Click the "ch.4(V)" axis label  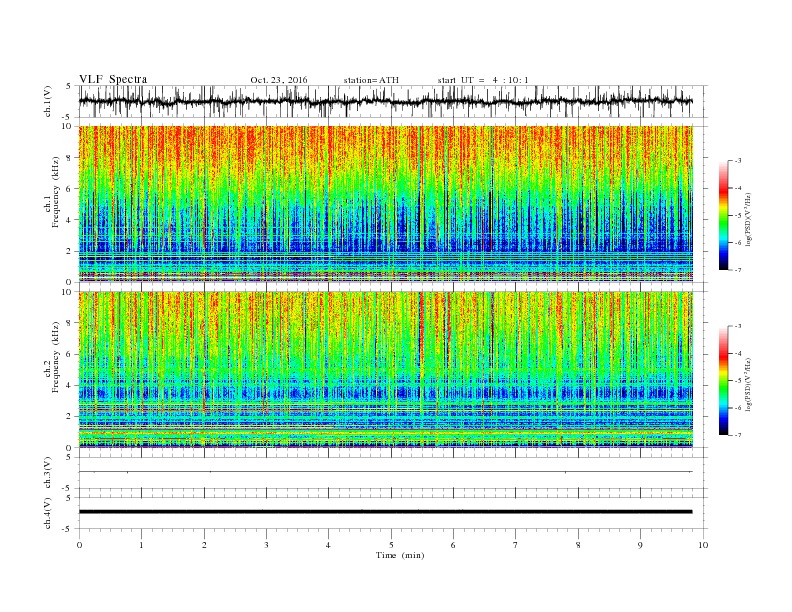pyautogui.click(x=48, y=513)
